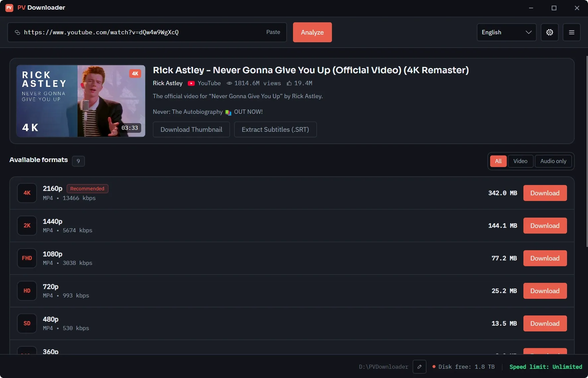Screen dimensions: 588x378
Task: Click the 2K quality badge for 1440p
Action: [27, 226]
